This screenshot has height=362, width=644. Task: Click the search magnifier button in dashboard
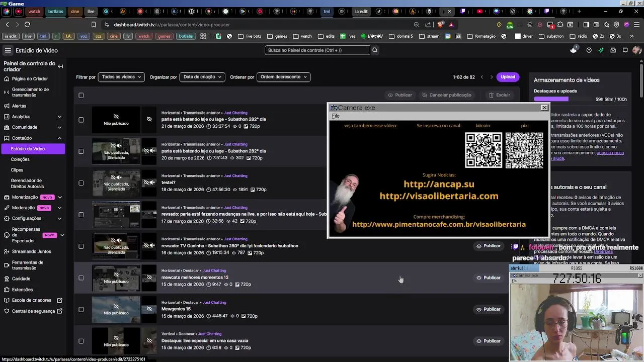[374, 50]
